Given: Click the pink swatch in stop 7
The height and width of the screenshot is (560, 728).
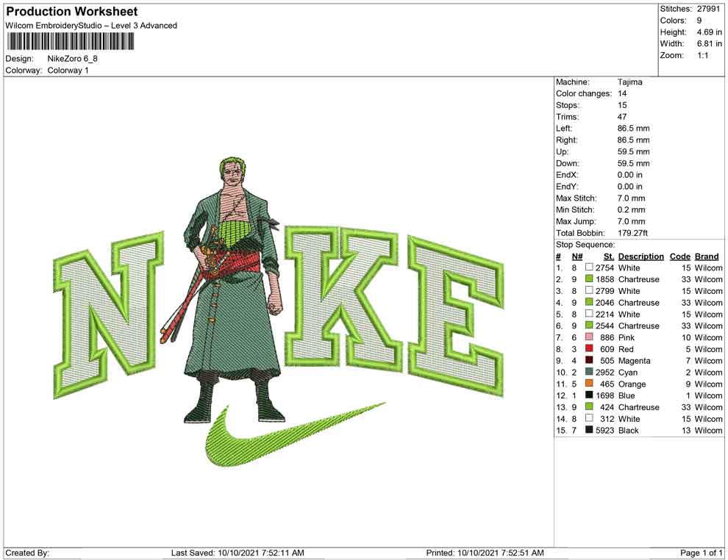Looking at the screenshot, I should click(x=589, y=337).
